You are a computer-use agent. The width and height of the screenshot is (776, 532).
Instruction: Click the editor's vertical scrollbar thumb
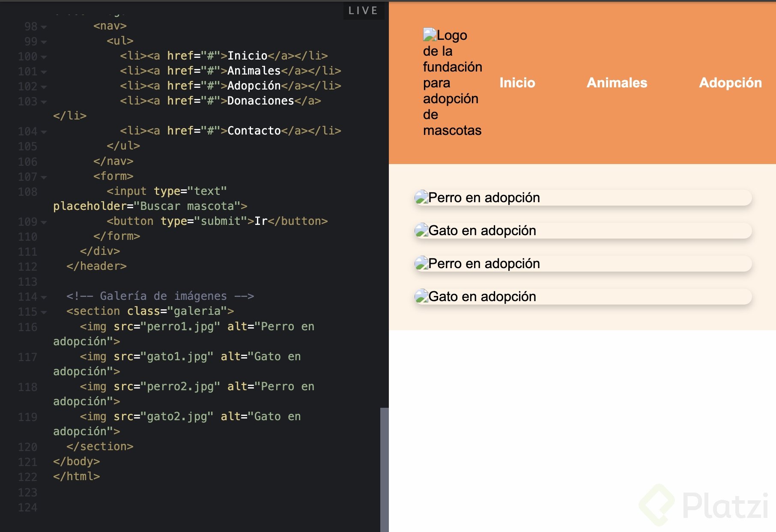[x=384, y=469]
